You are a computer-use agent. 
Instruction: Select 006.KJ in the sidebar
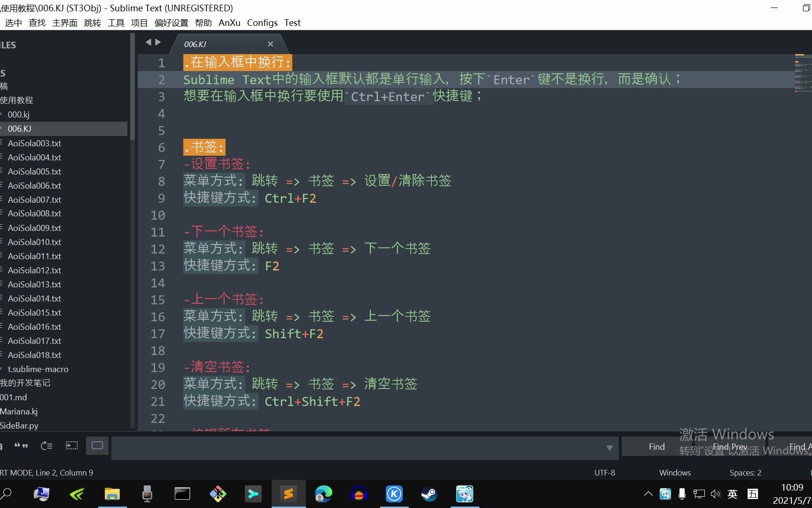[x=63, y=128]
